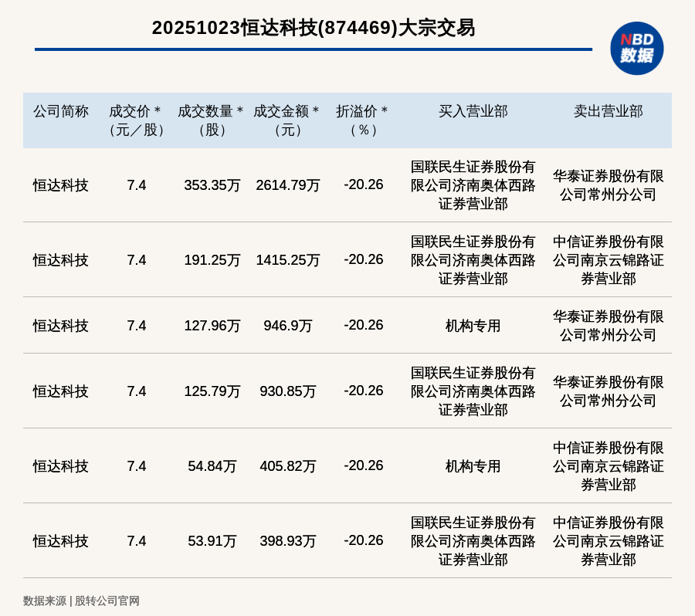
Task: Click the 卖出营业部 column header
Action: click(x=608, y=112)
